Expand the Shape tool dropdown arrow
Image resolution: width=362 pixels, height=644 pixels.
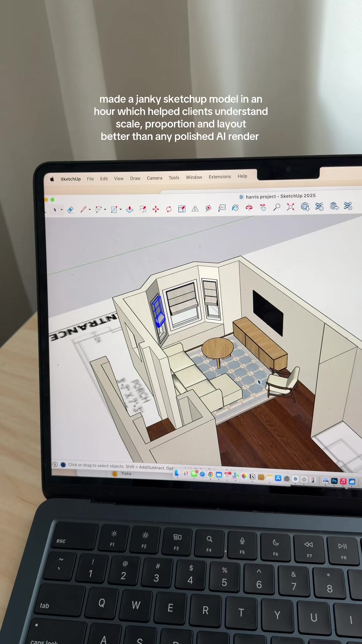click(121, 210)
